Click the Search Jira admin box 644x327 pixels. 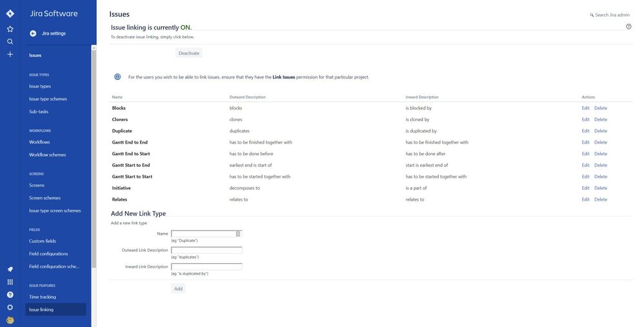click(610, 15)
